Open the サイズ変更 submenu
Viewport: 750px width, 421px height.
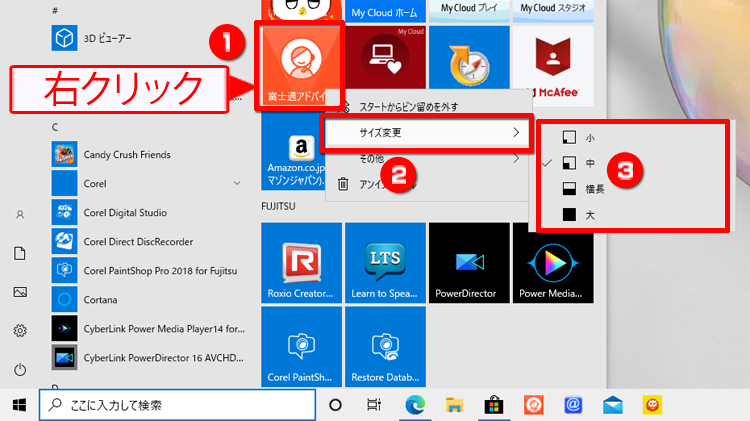point(427,133)
